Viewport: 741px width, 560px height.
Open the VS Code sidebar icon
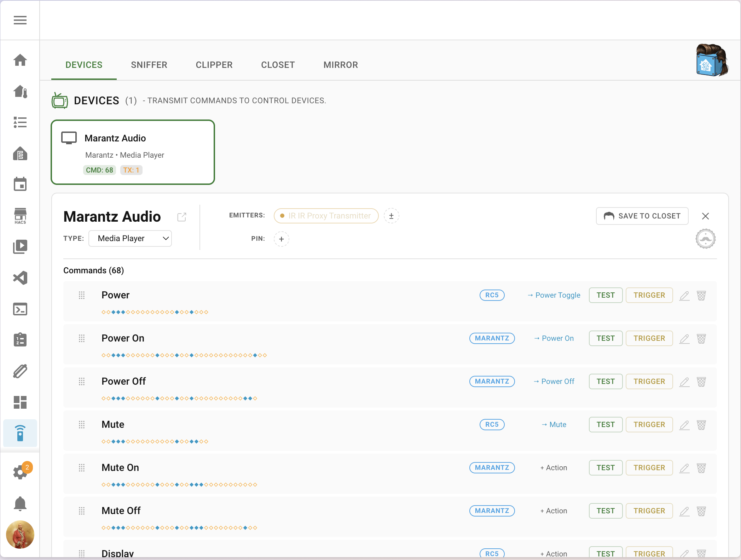(20, 278)
